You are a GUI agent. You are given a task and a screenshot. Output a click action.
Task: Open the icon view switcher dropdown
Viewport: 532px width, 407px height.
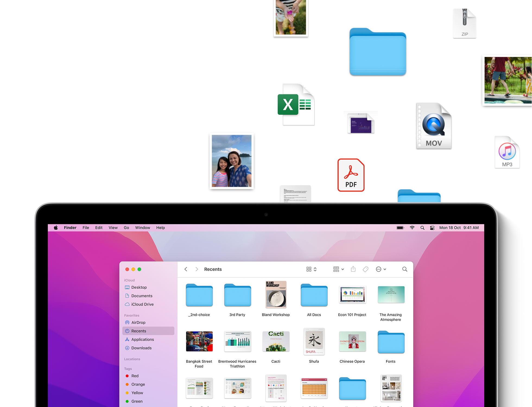point(311,269)
